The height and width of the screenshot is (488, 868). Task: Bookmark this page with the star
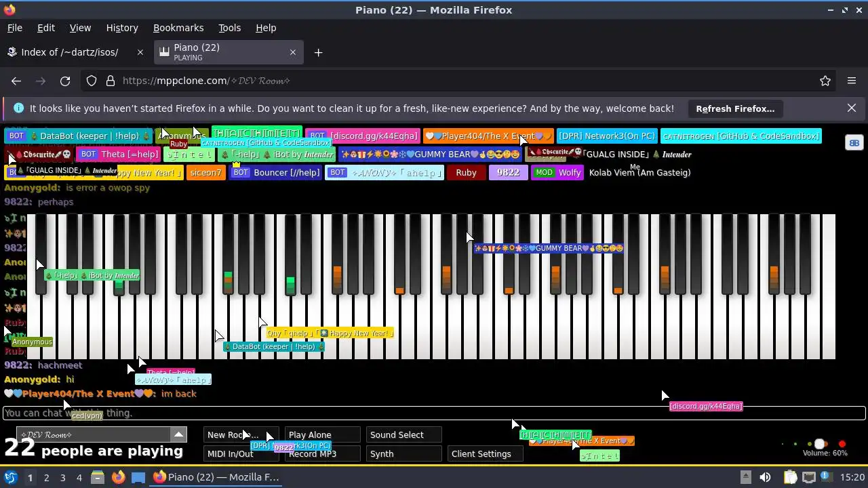(825, 81)
